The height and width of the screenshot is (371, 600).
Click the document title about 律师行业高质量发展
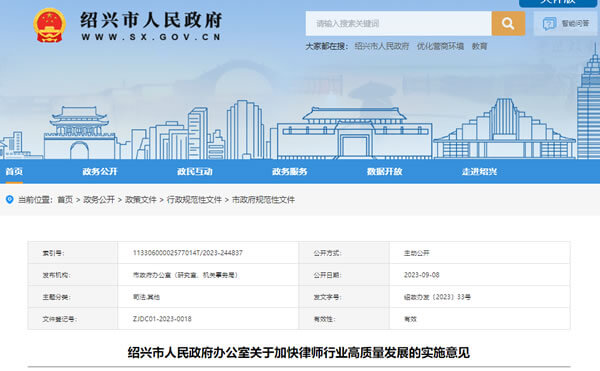click(x=298, y=352)
